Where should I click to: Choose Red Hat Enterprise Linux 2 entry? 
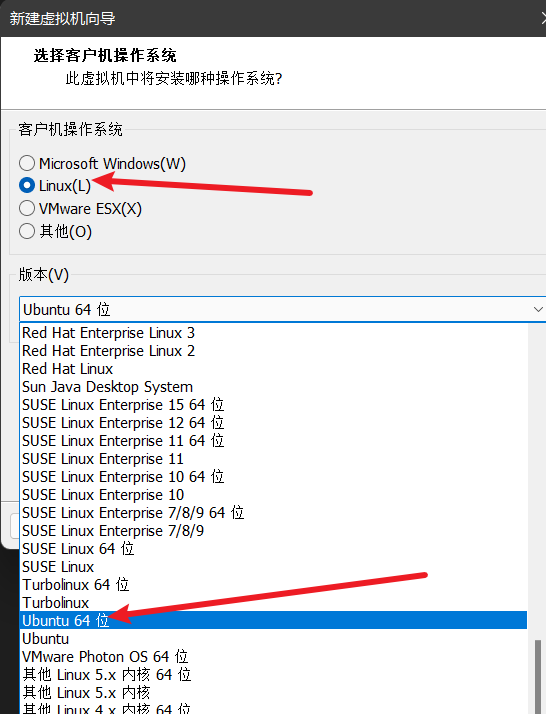[273, 351]
